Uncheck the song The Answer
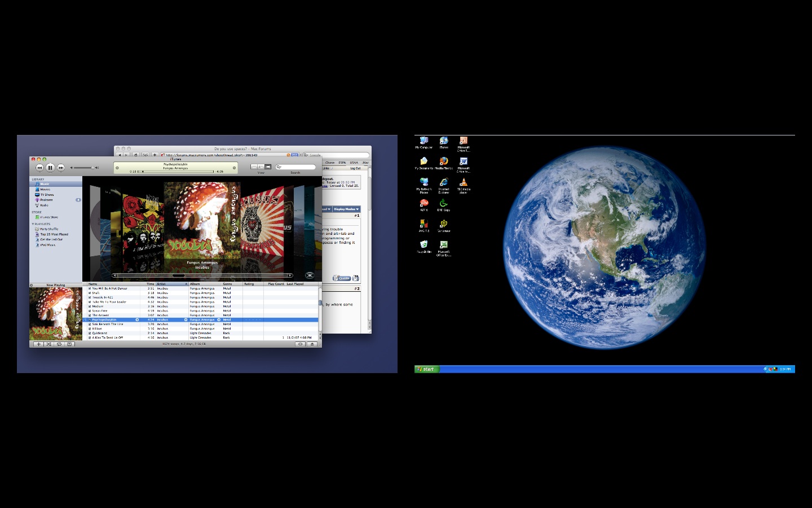The image size is (812, 508). [90, 316]
